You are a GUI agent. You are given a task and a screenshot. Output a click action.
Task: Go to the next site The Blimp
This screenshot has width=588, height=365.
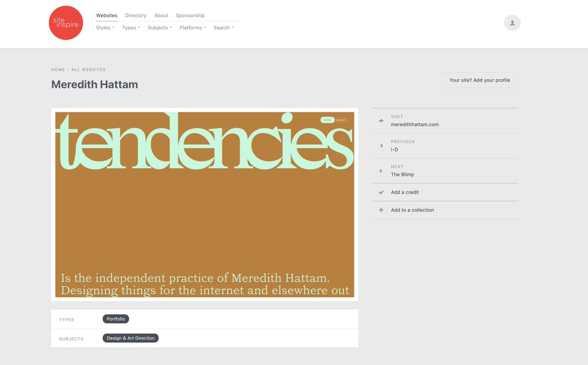coord(402,174)
